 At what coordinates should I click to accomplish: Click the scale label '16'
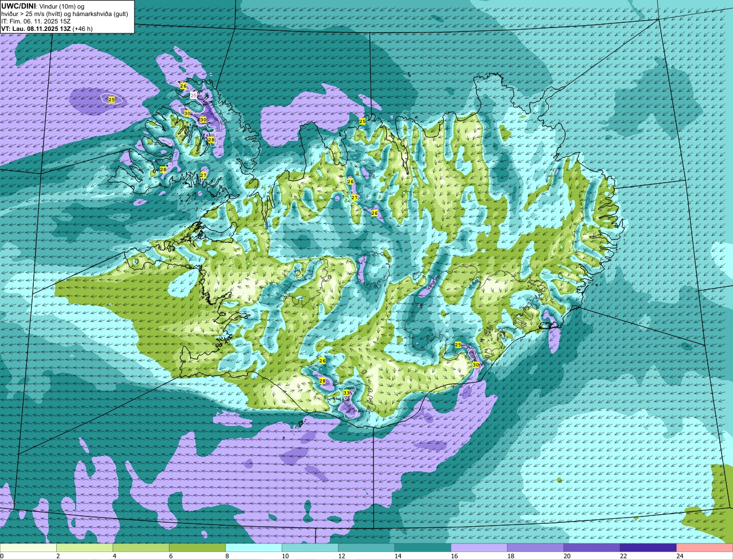coord(454,556)
